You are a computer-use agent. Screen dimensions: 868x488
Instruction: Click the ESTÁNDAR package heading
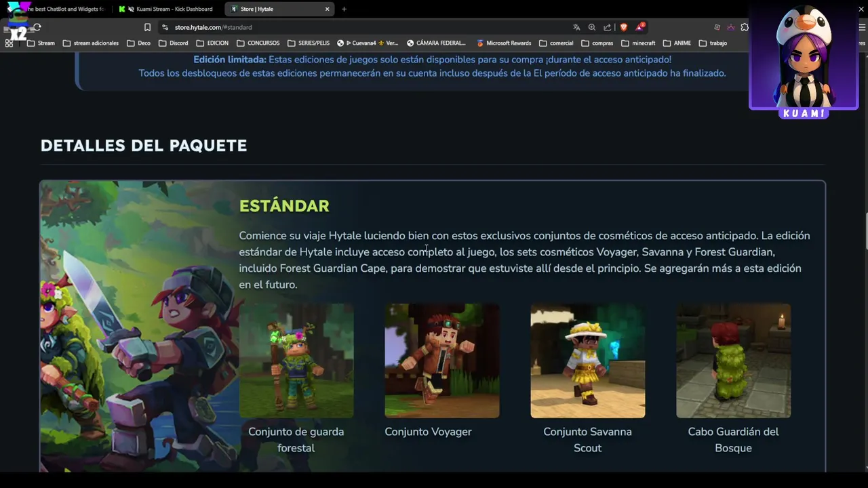[284, 206]
